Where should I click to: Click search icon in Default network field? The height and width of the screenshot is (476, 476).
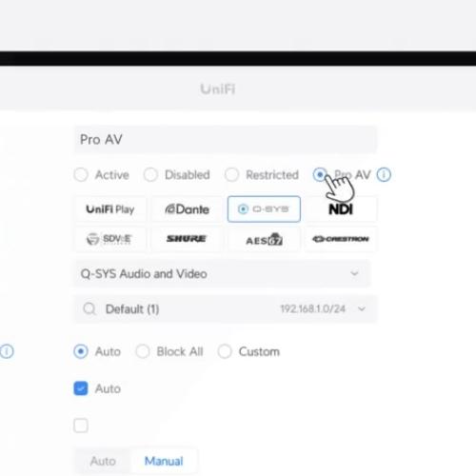tap(89, 308)
